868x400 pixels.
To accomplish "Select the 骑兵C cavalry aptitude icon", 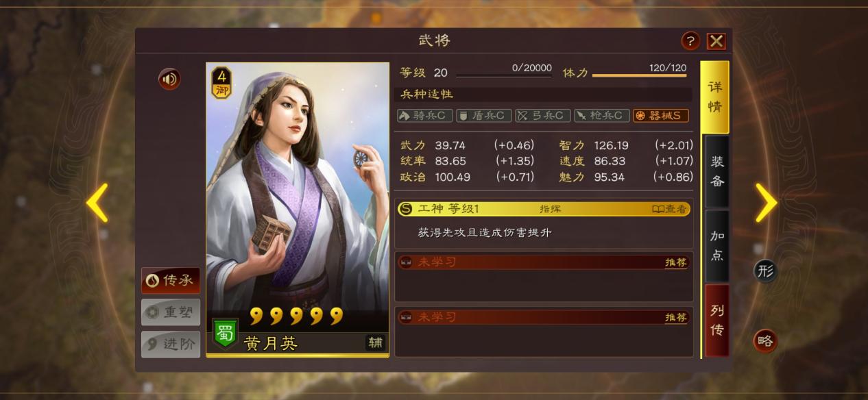I will point(425,116).
